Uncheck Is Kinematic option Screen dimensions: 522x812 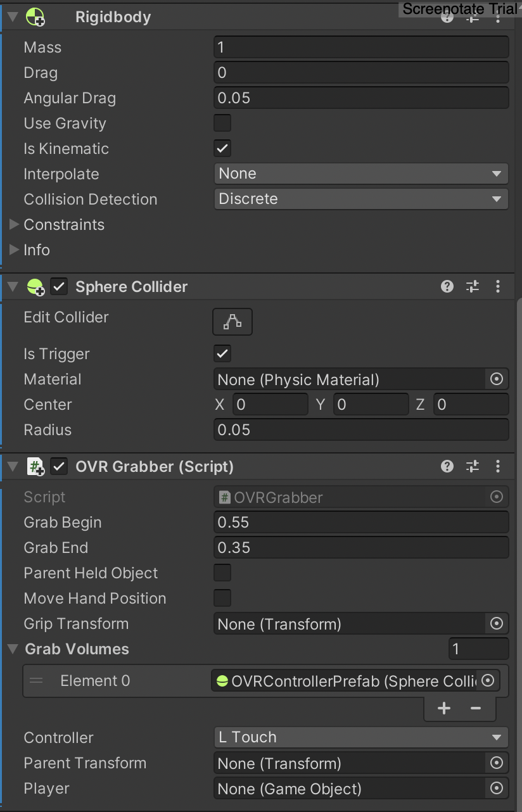tap(222, 148)
